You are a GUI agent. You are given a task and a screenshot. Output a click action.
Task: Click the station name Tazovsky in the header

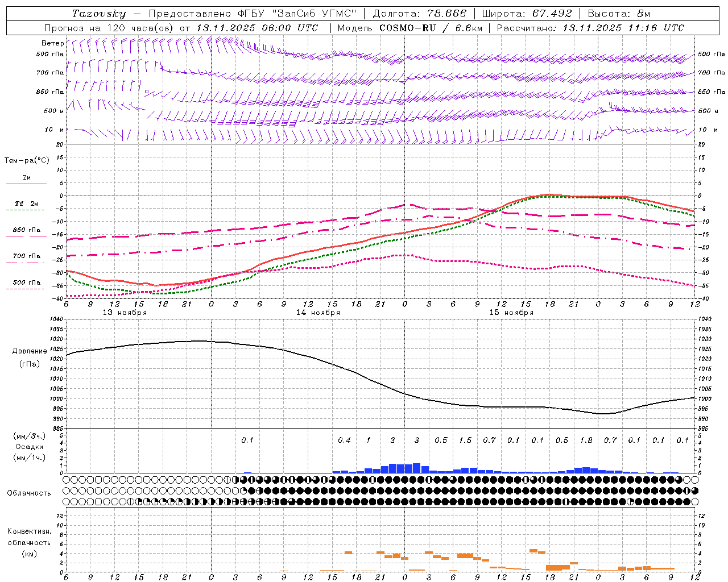coord(99,14)
